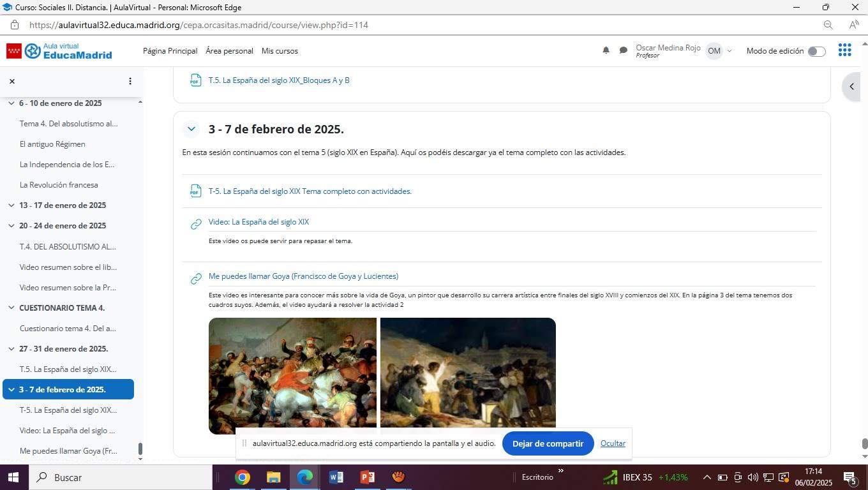Screen dimensions: 868x490
Task: Open the Windows Start menu
Action: [x=13, y=477]
